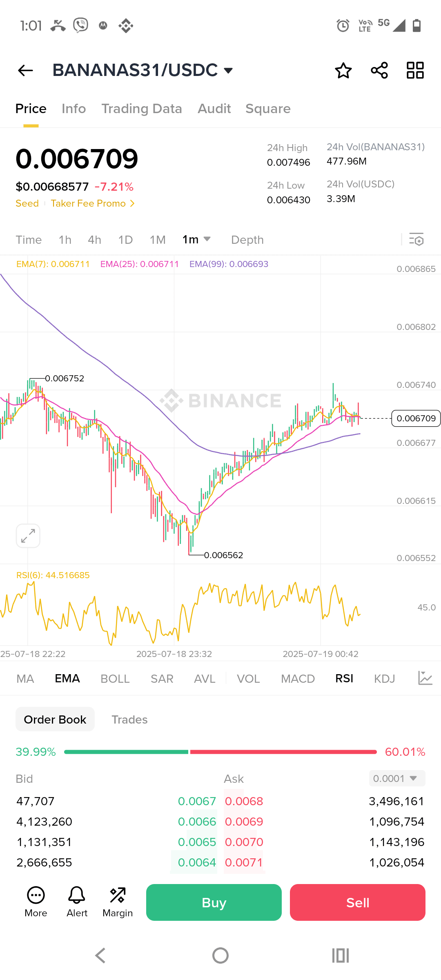
Task: Switch to Depth chart view
Action: [x=247, y=240]
